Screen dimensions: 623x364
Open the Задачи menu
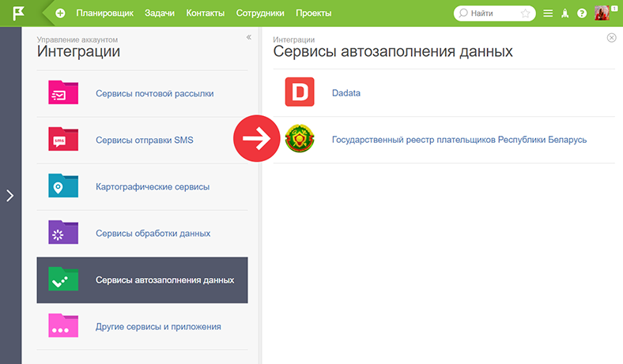pyautogui.click(x=160, y=13)
